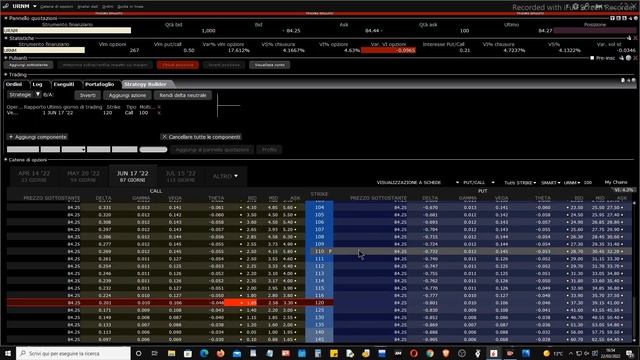Click the 104 strike cell
The width and height of the screenshot is (640, 360).
319,207
